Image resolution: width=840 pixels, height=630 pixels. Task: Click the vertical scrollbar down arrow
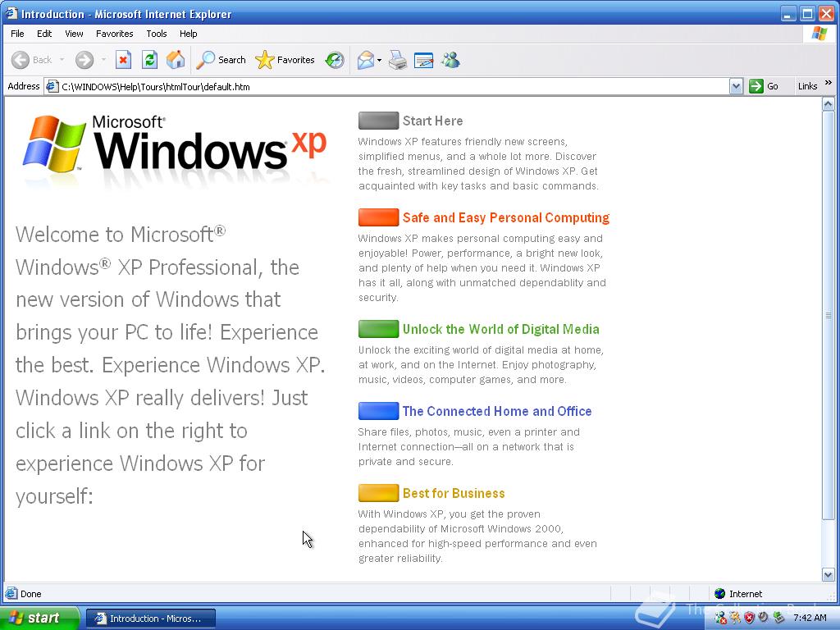[x=828, y=574]
